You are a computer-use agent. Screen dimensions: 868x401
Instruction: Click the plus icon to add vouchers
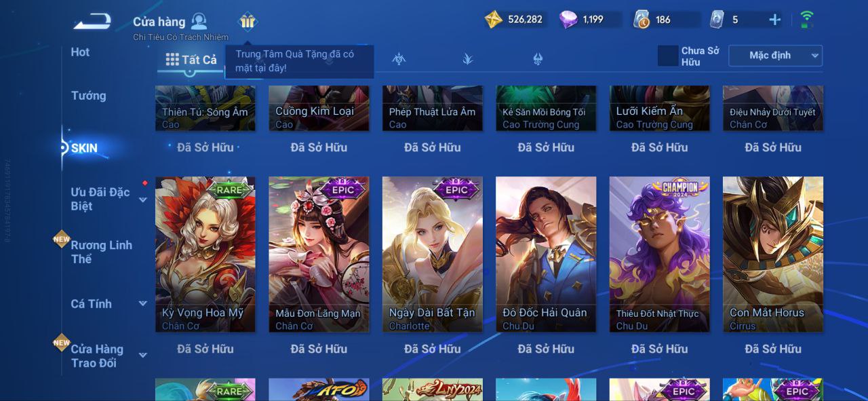click(x=774, y=20)
